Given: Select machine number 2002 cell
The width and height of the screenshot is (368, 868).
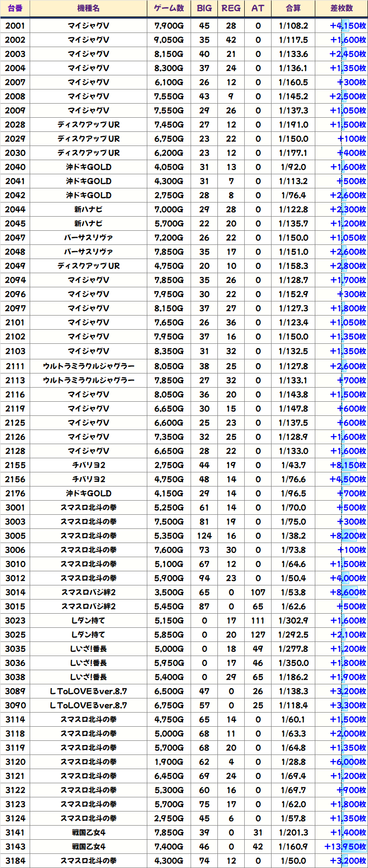Looking at the screenshot, I should [x=15, y=40].
